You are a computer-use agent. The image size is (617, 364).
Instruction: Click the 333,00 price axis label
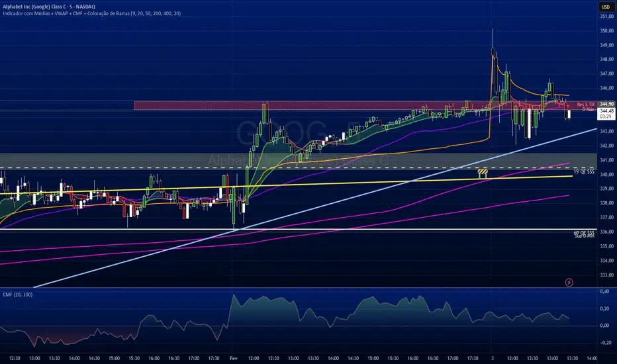point(607,275)
